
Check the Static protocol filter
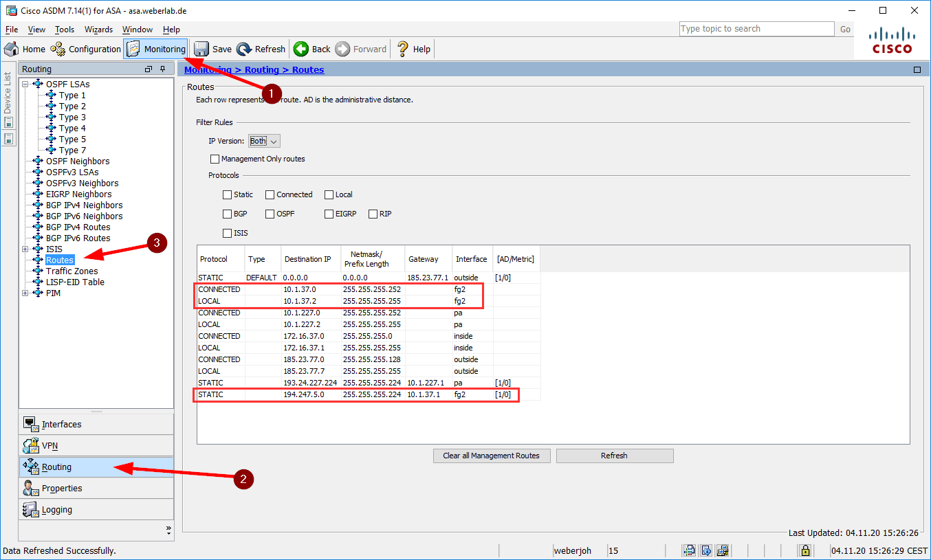pos(227,194)
